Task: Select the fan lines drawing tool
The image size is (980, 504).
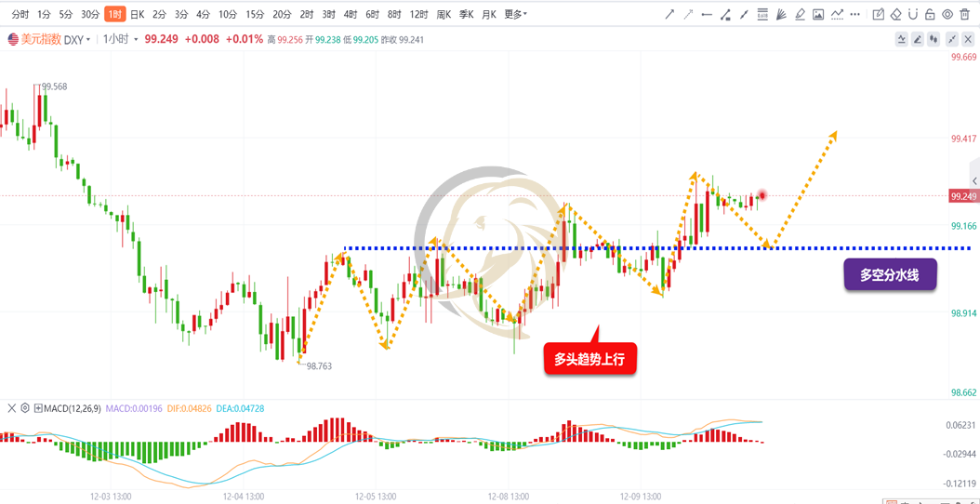Action: click(x=781, y=14)
